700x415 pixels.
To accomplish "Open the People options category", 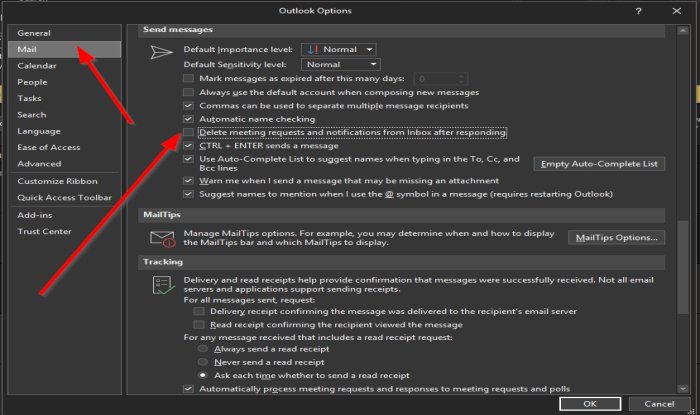I will click(x=65, y=82).
